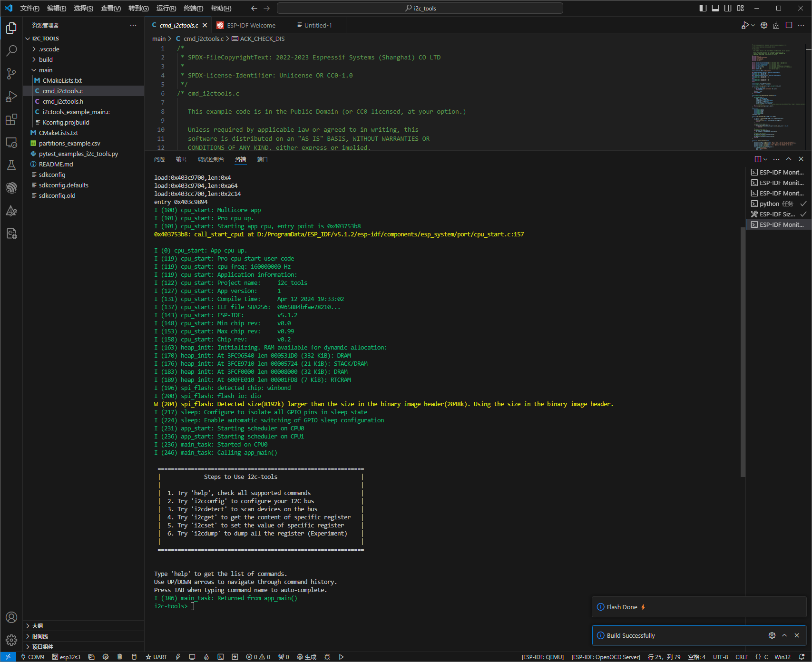
Task: Open the Extensions view
Action: point(11,119)
